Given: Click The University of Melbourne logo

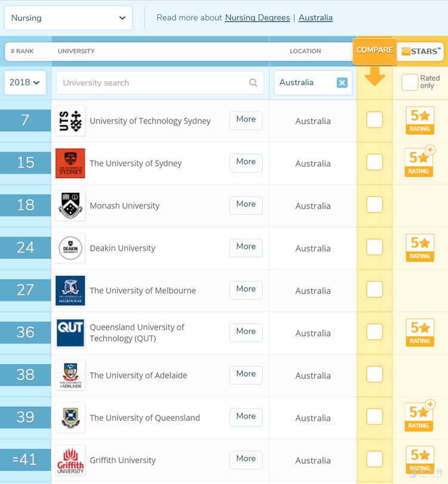Looking at the screenshot, I should click(x=70, y=291).
